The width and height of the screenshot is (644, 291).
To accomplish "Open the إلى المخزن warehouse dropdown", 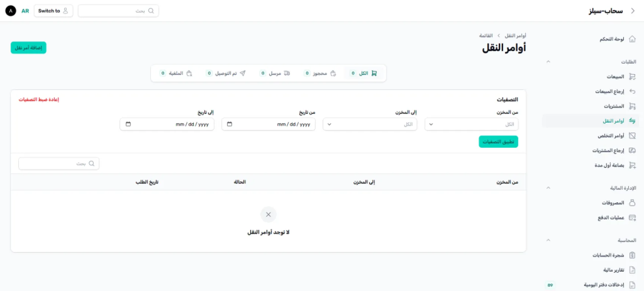I will point(370,124).
